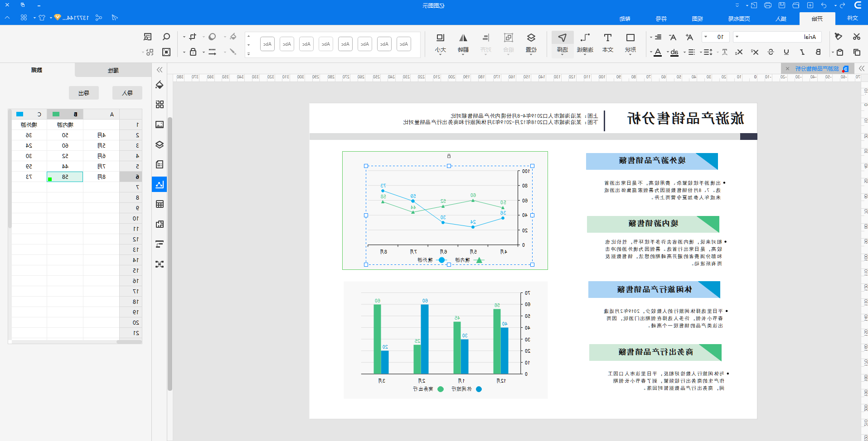The image size is (868, 441).
Task: Collapse the ribbon with the up chevron
Action: [x=7, y=18]
